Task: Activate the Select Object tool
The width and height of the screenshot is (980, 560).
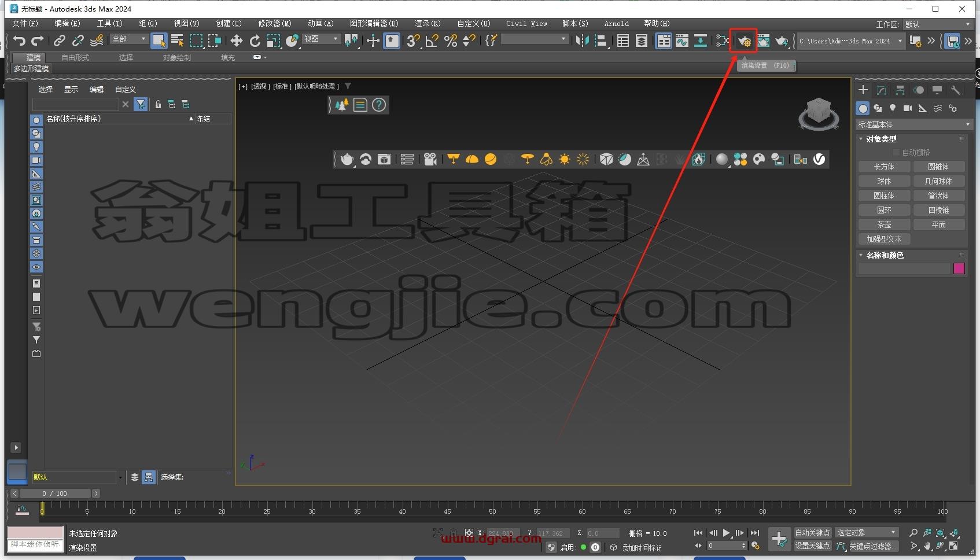Action: [x=159, y=40]
